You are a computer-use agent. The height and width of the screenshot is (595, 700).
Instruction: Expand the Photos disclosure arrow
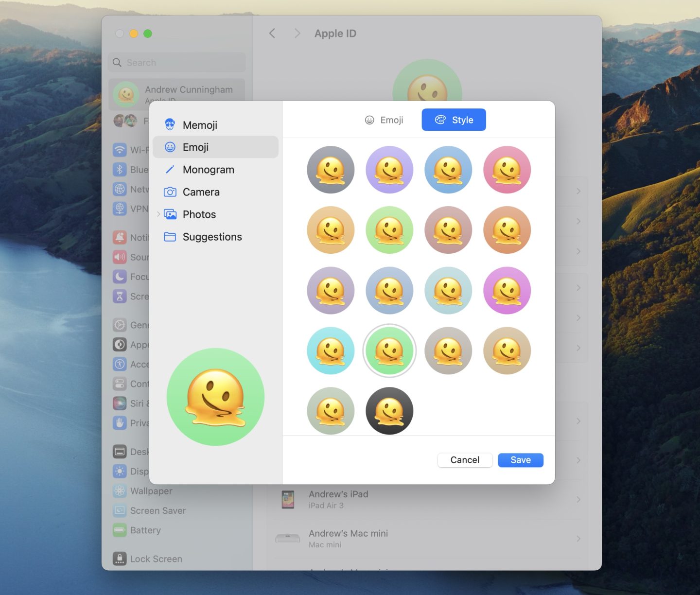tap(158, 214)
